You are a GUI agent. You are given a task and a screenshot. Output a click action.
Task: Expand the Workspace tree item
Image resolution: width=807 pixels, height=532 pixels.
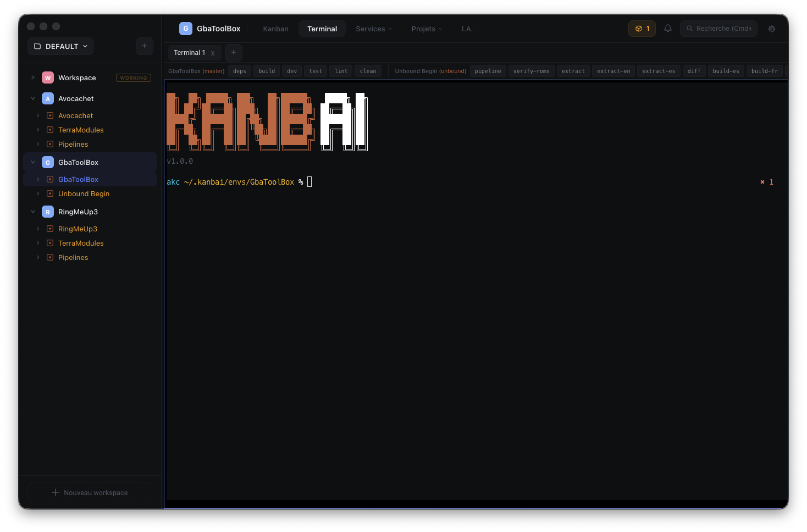[x=33, y=78]
